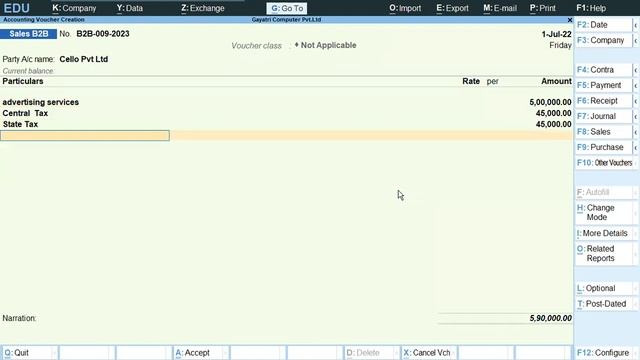
Task: Click the party name Cello Pvt Ltd
Action: [x=84, y=59]
